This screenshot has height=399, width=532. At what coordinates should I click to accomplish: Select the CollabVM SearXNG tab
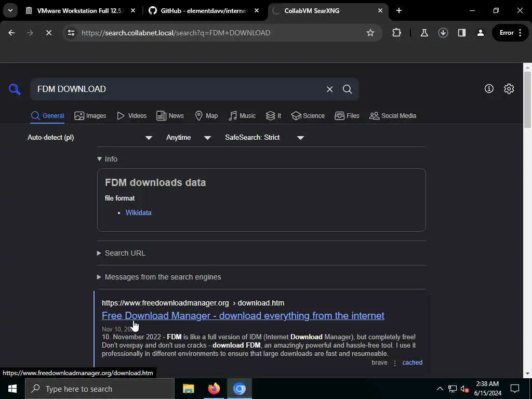click(328, 11)
